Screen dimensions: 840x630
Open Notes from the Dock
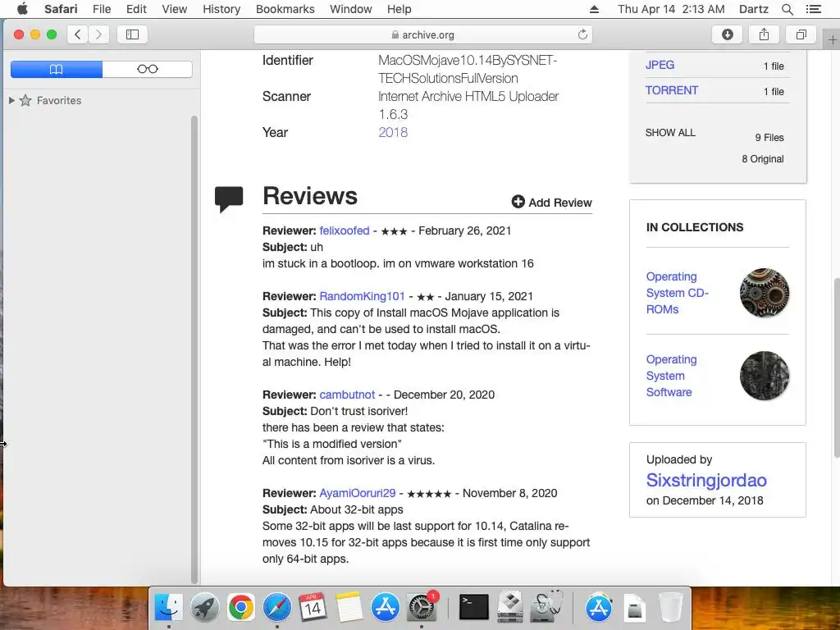(349, 608)
